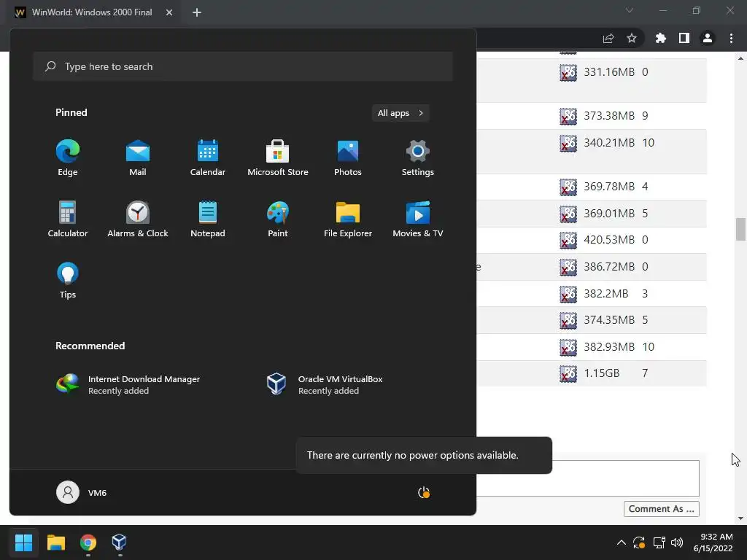Click the scrollbar down arrow

[x=740, y=518]
